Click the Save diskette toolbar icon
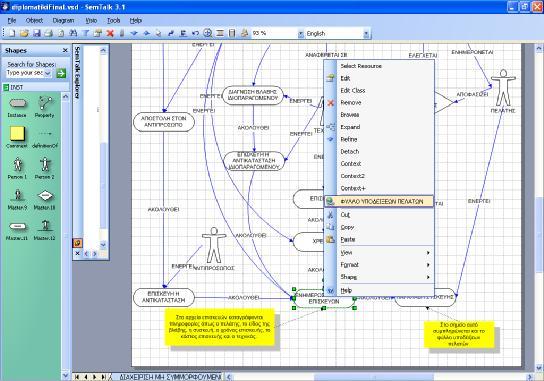The image size is (544, 381). [x=36, y=33]
